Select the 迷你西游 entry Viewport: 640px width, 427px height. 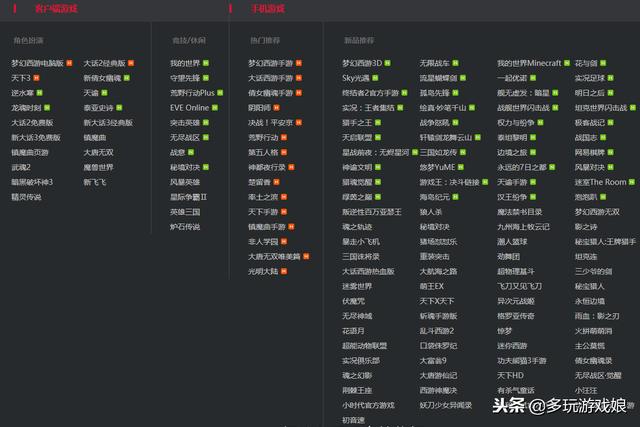click(512, 346)
